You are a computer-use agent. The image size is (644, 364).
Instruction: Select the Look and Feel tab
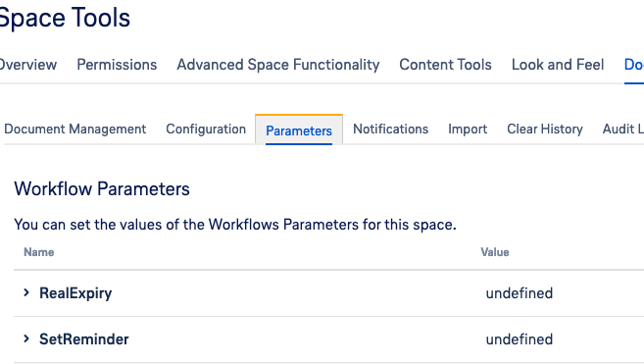558,65
